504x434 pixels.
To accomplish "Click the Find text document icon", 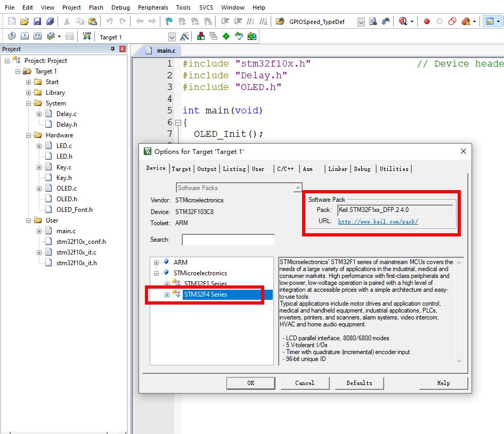I will (373, 21).
